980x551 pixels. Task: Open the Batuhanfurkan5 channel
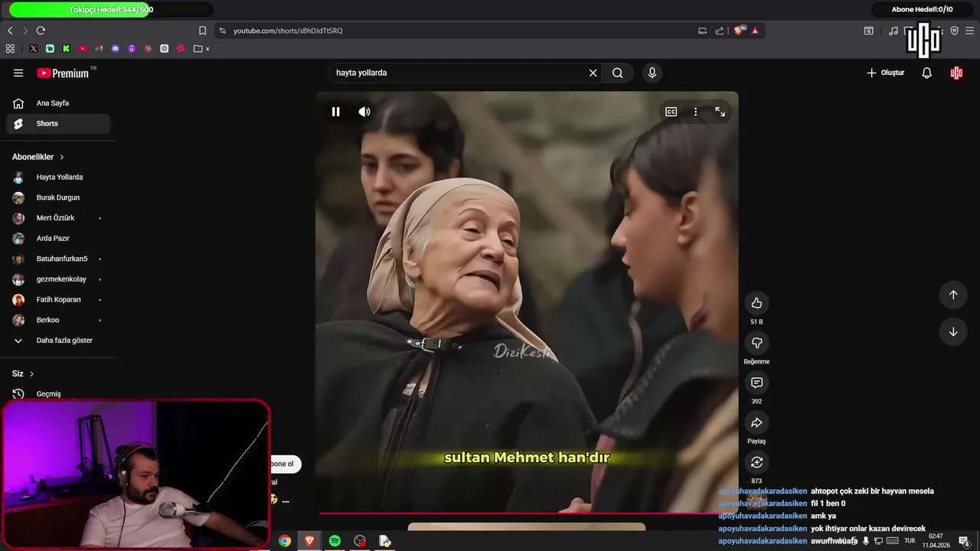pyautogui.click(x=58, y=259)
